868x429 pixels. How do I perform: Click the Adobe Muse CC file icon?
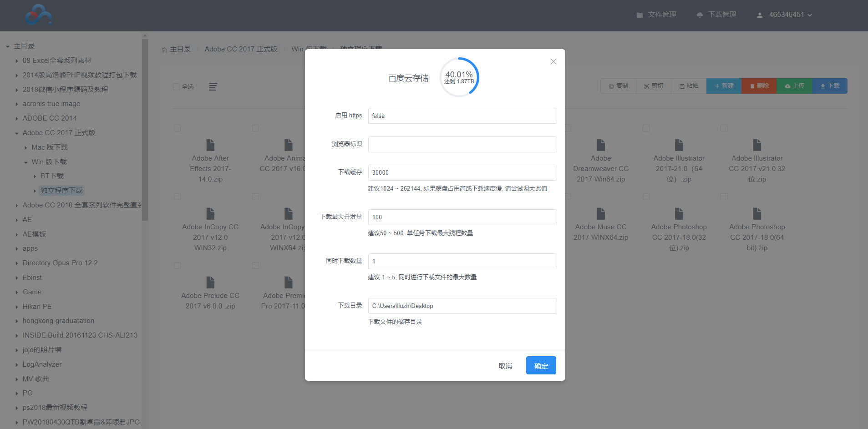pyautogui.click(x=601, y=214)
